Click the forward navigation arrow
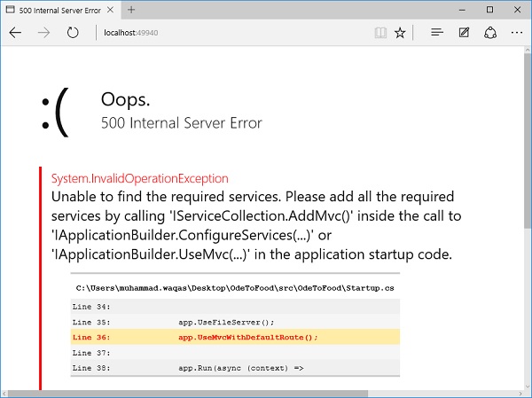532x398 pixels. click(43, 33)
